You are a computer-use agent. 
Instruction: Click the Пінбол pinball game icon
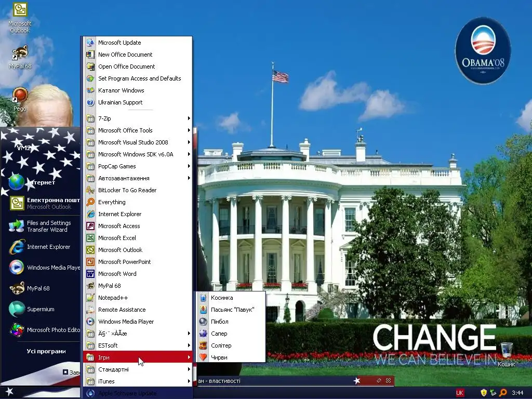203,322
